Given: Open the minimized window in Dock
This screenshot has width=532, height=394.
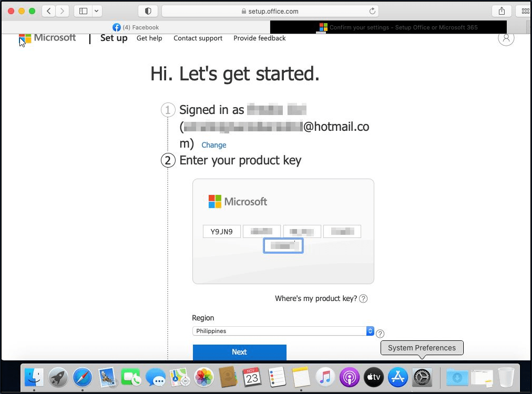Looking at the screenshot, I should click(x=482, y=378).
